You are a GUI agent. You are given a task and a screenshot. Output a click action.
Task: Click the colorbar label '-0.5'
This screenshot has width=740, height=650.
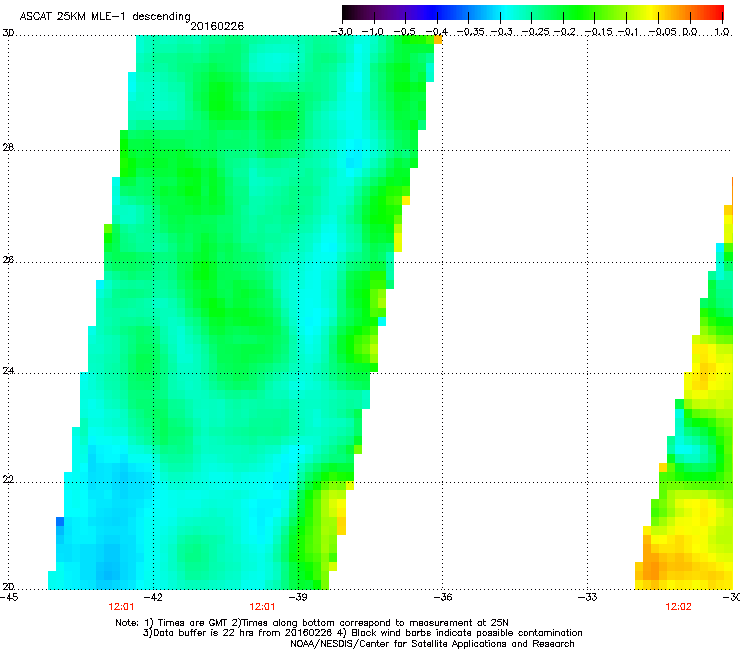coord(404,32)
